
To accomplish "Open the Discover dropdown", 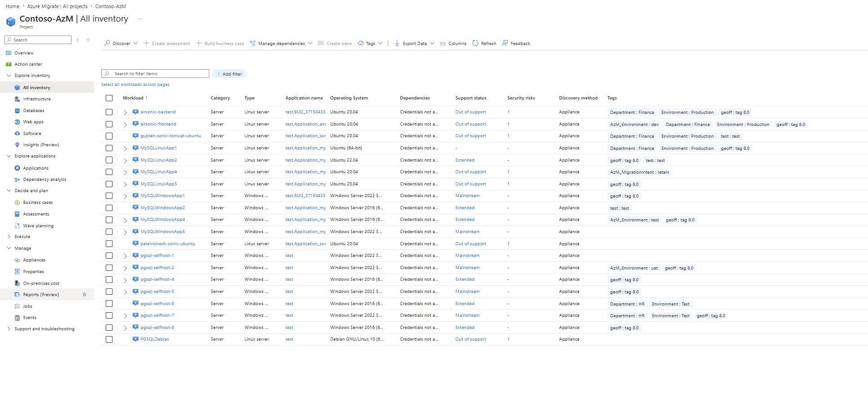I will point(121,44).
